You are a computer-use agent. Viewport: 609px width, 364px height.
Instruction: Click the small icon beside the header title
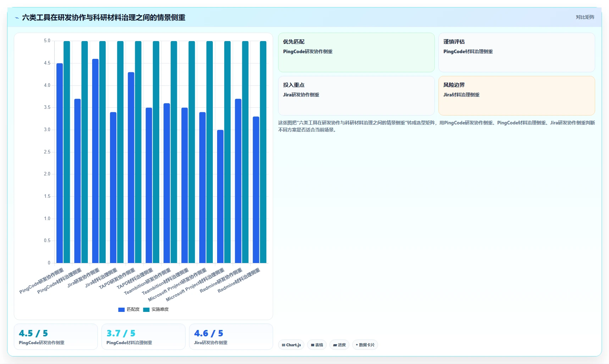tap(17, 18)
